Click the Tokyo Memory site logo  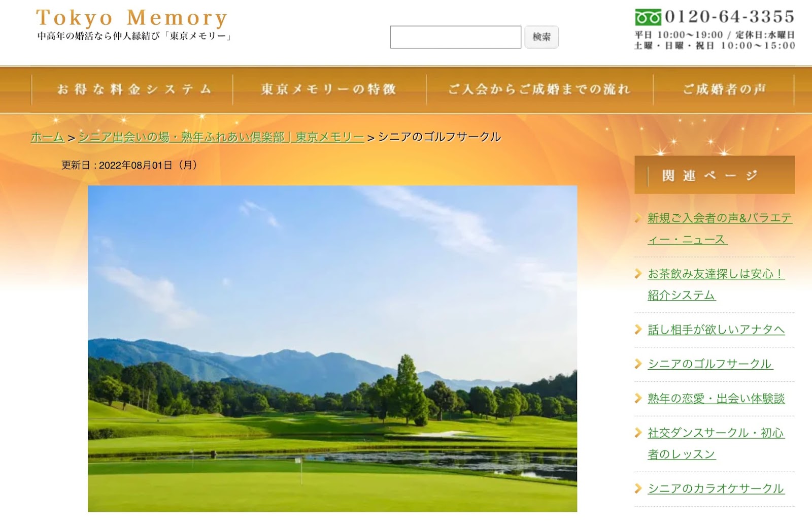coord(132,18)
